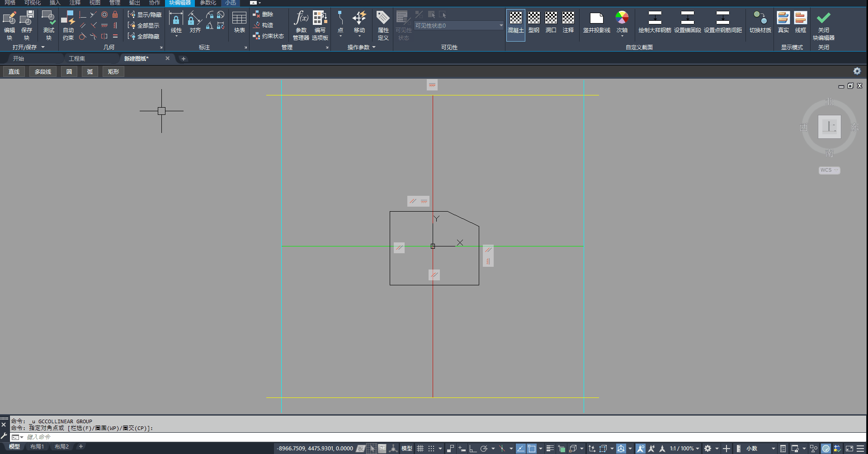868x454 pixels.
Task: Switch to the 工程集 tab
Action: coord(77,59)
